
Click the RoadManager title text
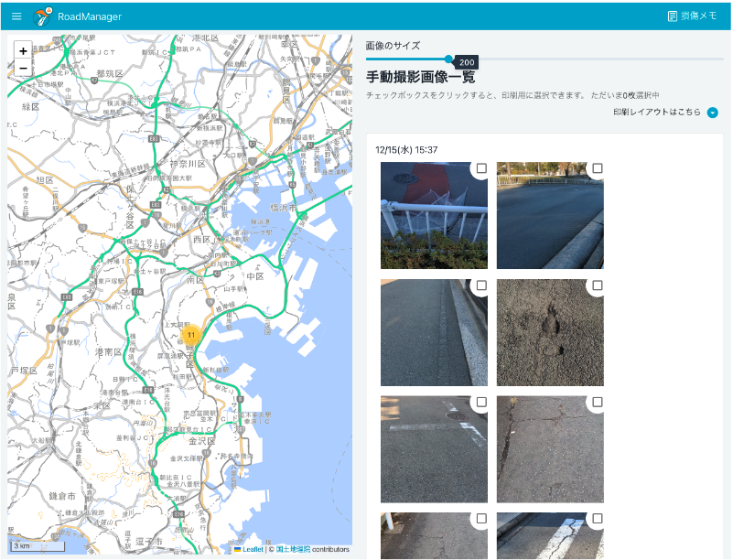pyautogui.click(x=89, y=16)
